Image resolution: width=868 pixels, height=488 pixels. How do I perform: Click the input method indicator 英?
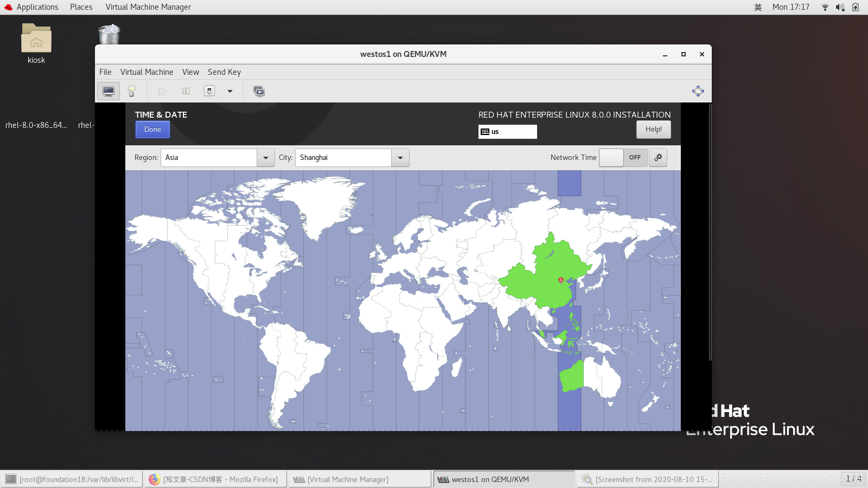[x=758, y=7]
